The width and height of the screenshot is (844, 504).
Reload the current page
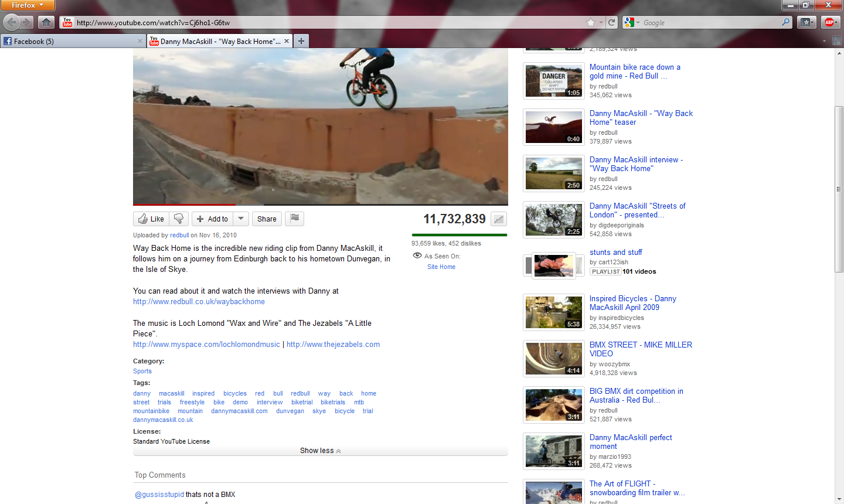612,22
